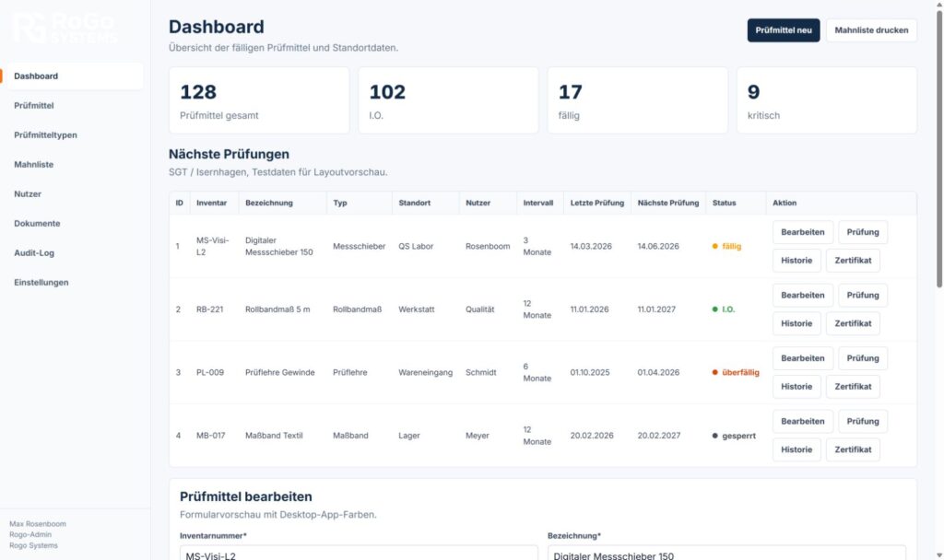Click the MS-Visi-L2 inventory cell
The height and width of the screenshot is (560, 944).
tap(213, 247)
